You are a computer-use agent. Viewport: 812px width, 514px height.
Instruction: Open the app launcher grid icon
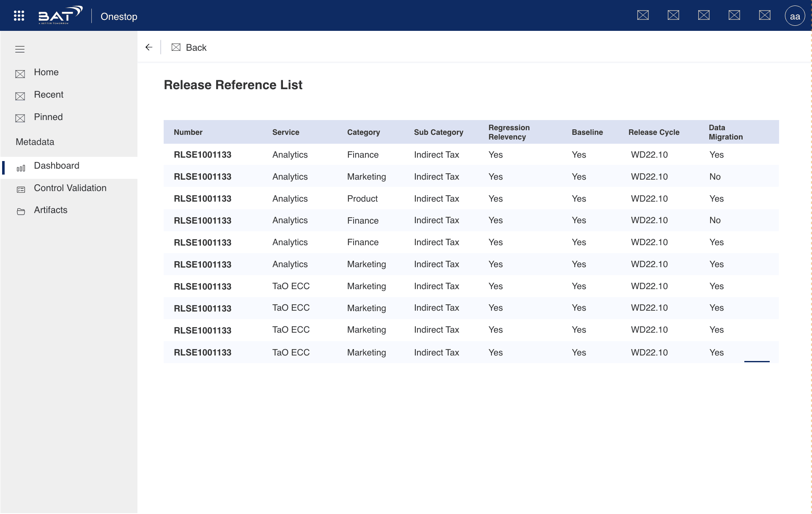tap(19, 16)
